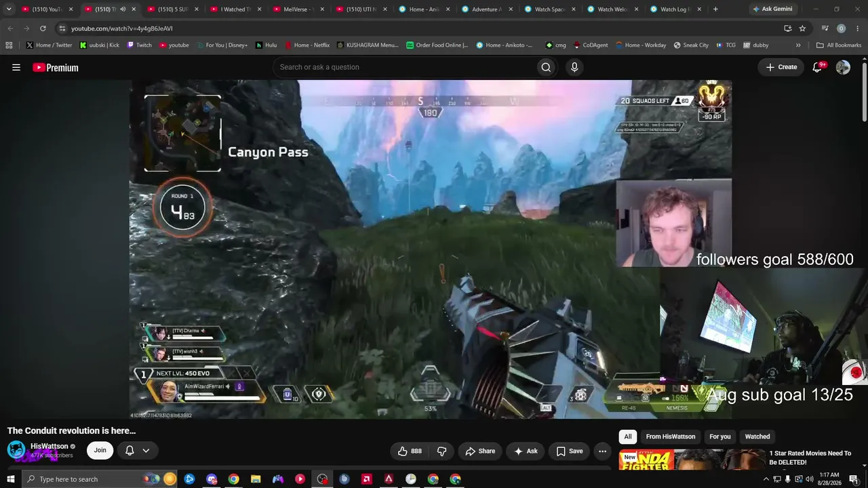Start voice search with the microphone
The image size is (868, 488).
click(574, 67)
